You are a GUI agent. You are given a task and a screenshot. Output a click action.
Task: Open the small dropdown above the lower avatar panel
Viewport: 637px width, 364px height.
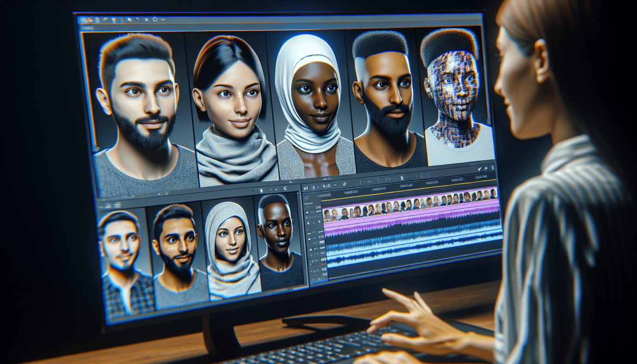click(261, 190)
